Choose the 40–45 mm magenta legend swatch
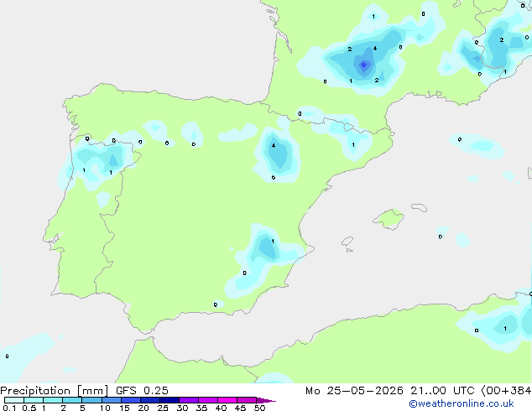Screen dimensions: 532x411 (227, 400)
